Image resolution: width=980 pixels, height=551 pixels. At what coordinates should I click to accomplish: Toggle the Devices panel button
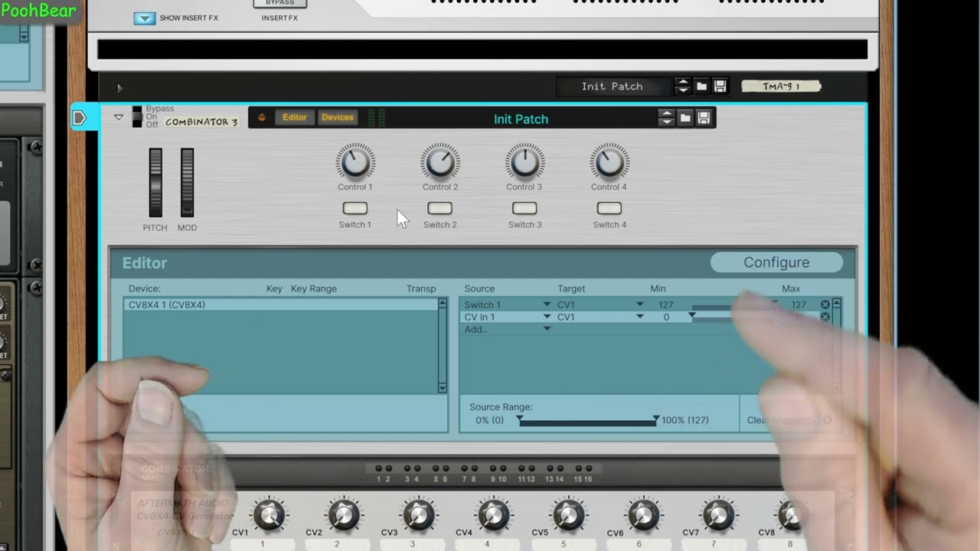pos(338,117)
